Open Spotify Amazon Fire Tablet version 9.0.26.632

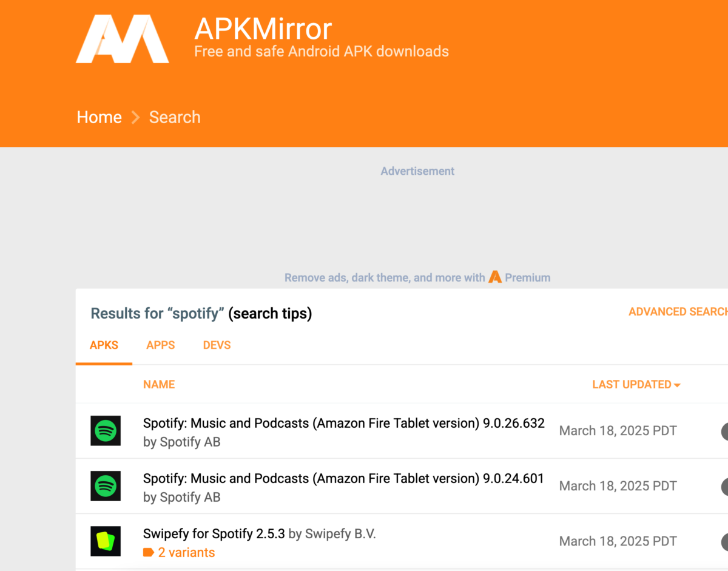[x=344, y=423]
